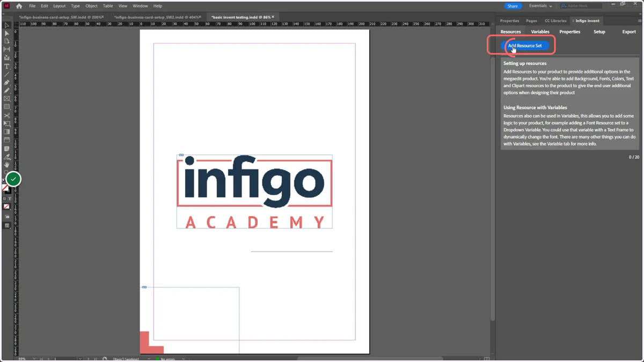This screenshot has width=644, height=362.
Task: Click the vertical scrollbar beside the canvas
Action: tap(493, 188)
